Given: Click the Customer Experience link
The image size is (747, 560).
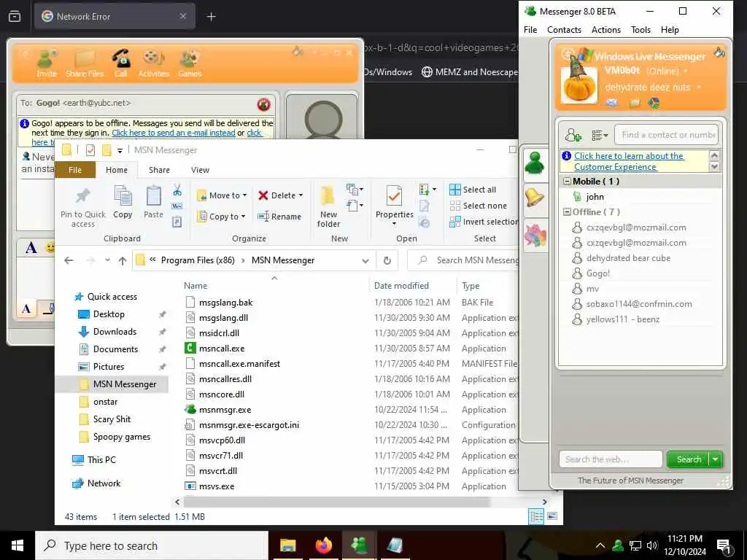Looking at the screenshot, I should tap(628, 161).
